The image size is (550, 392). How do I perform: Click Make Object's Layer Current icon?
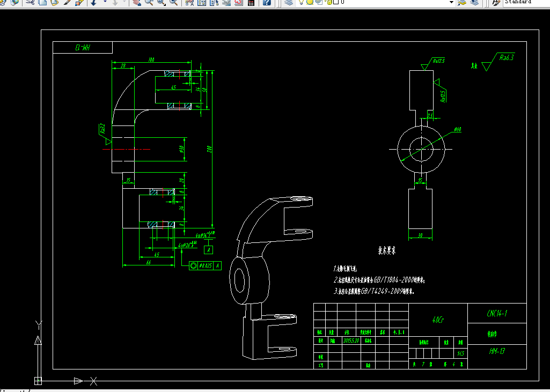[462, 2]
